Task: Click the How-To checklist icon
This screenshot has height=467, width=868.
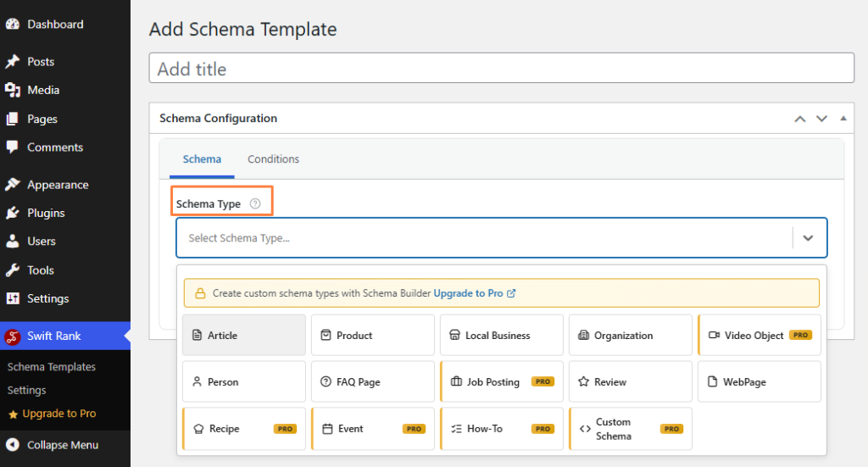Action: tap(456, 429)
